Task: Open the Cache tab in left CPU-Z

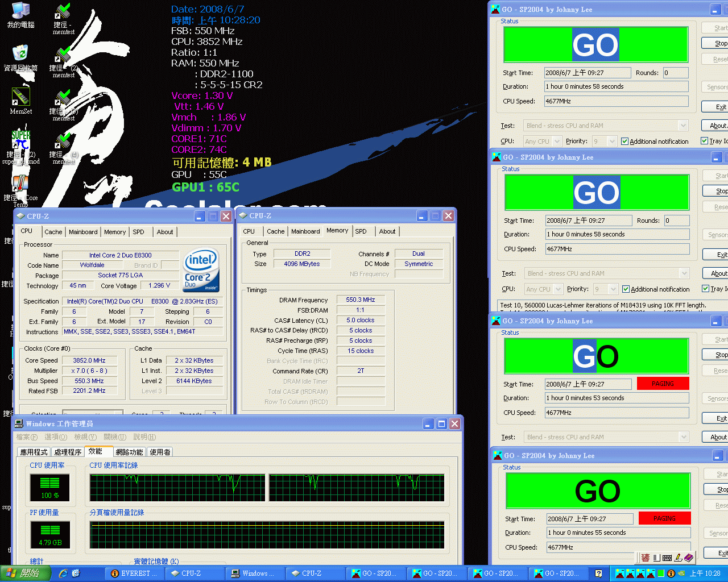Action: pos(53,232)
